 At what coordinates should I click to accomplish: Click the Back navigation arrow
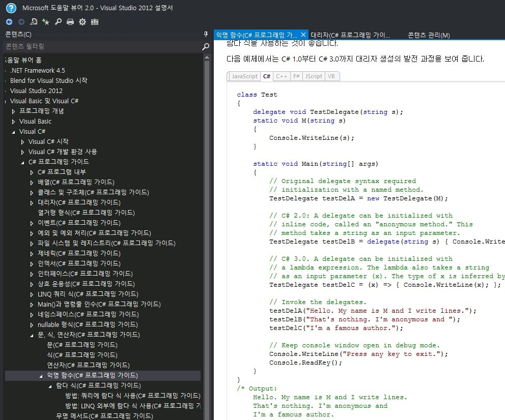(x=9, y=22)
